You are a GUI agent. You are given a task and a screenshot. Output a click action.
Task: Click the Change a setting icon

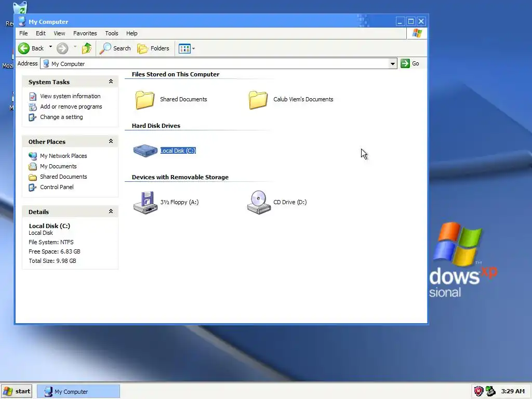(x=33, y=117)
